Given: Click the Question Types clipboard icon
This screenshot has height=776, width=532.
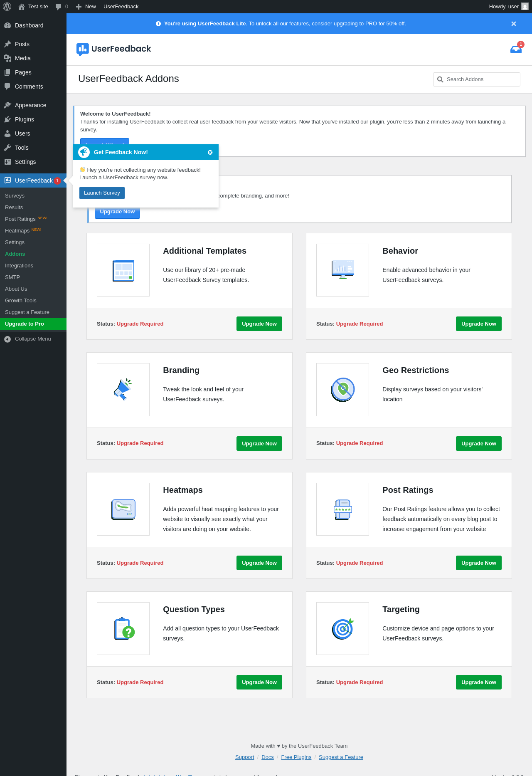Looking at the screenshot, I should [124, 629].
